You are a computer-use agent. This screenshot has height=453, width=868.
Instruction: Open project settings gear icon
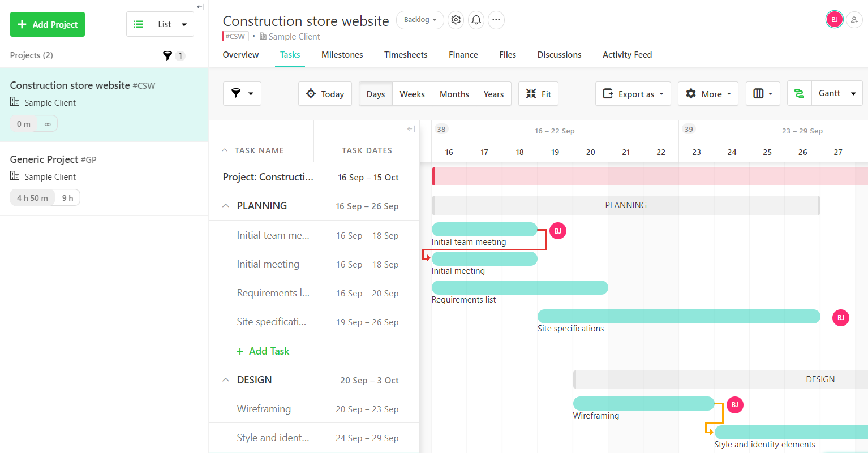tap(456, 20)
